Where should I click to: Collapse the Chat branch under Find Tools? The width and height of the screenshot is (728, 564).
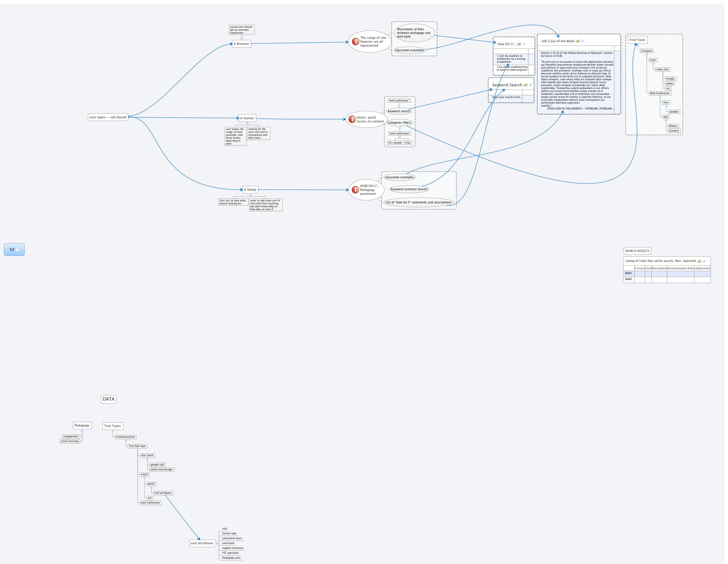click(653, 64)
